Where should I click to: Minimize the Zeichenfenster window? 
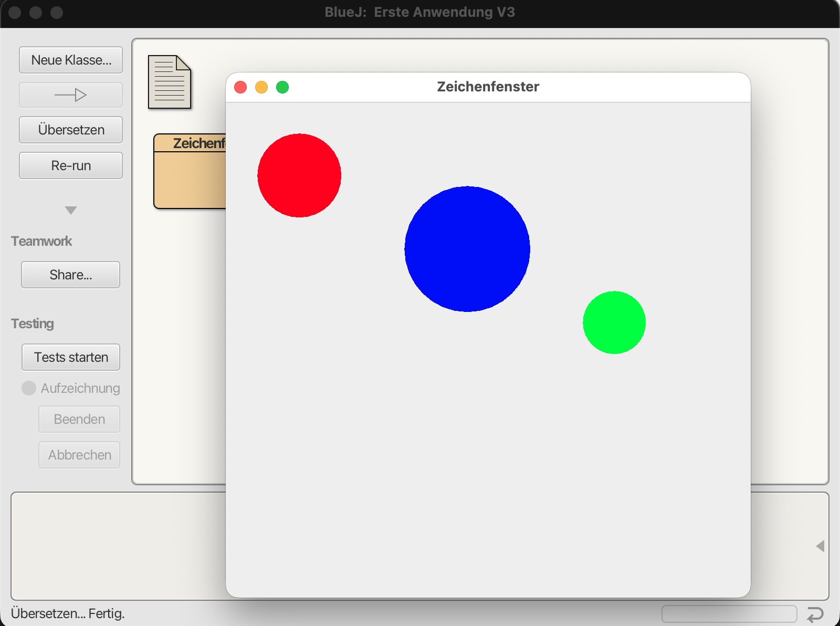click(261, 87)
